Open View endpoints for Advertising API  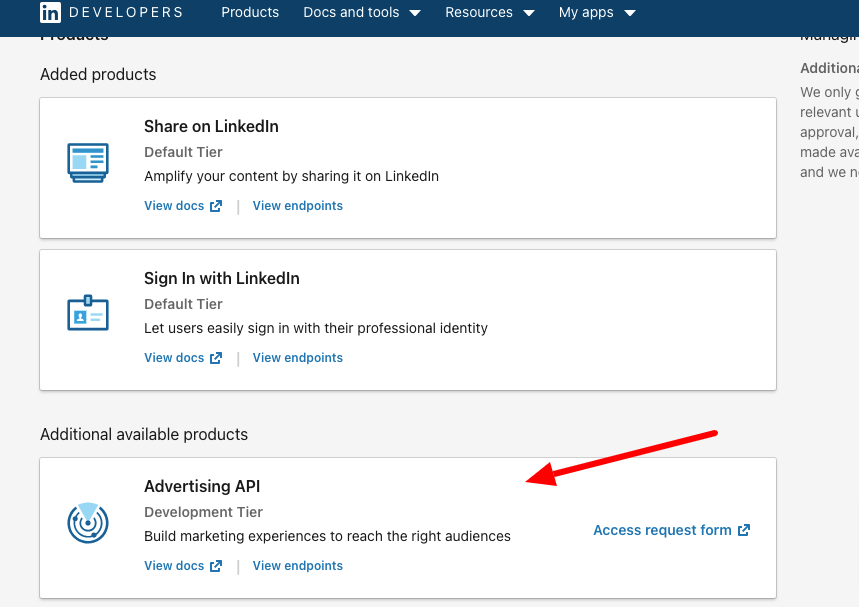point(297,565)
